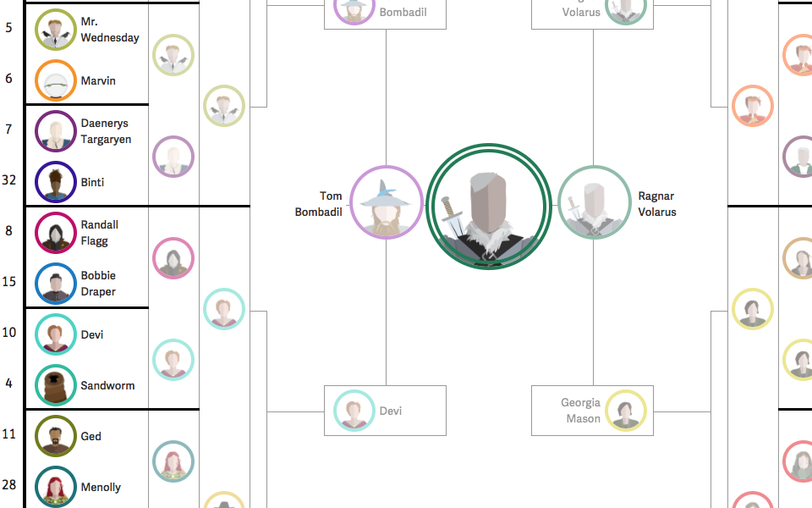The image size is (812, 508).
Task: Click Ged's bearded avatar
Action: (56, 436)
